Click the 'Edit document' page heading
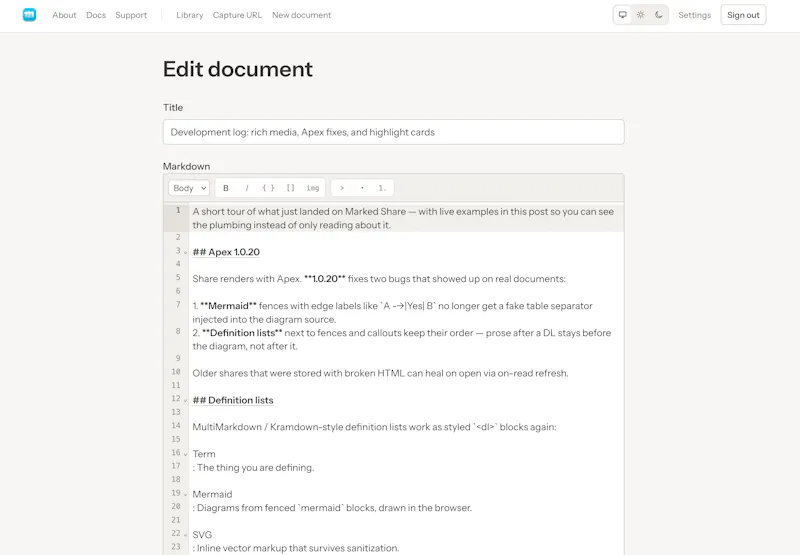 click(238, 69)
